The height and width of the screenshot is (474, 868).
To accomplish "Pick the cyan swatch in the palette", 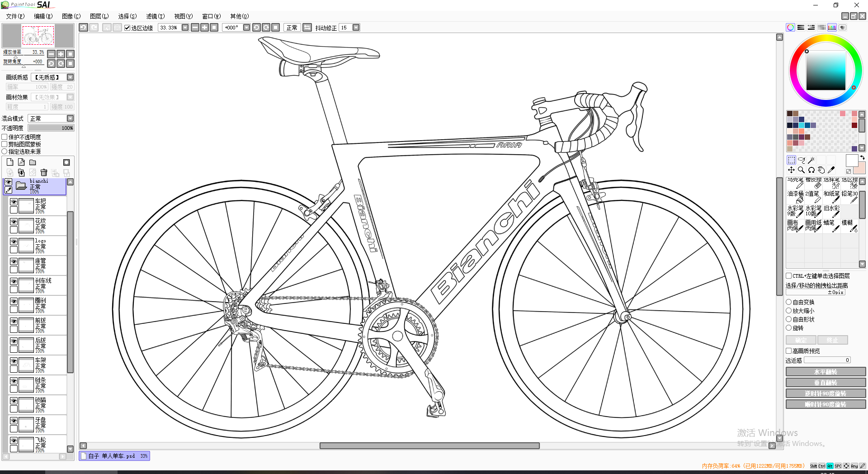I will pyautogui.click(x=801, y=125).
